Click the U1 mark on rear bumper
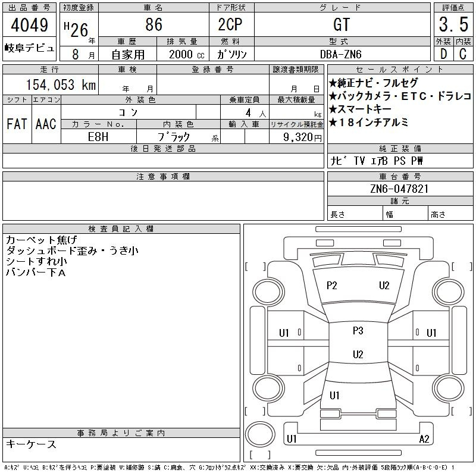The width and height of the screenshot is (476, 476). point(292,439)
